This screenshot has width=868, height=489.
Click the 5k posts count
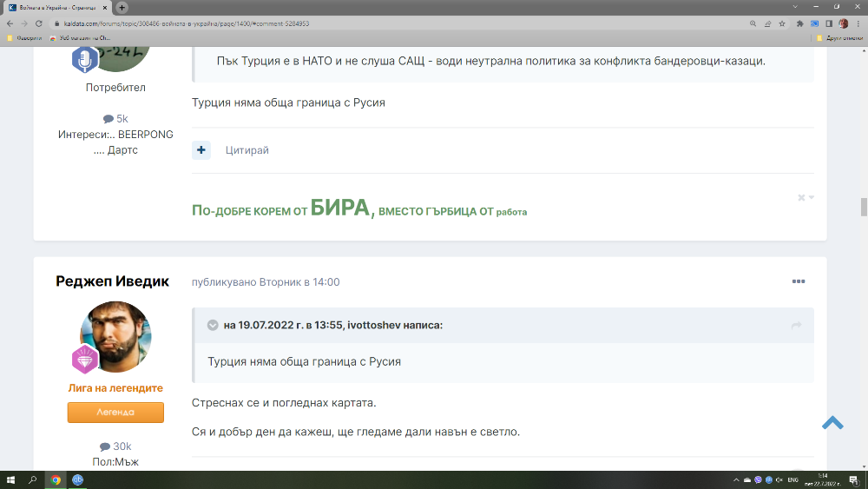point(115,118)
